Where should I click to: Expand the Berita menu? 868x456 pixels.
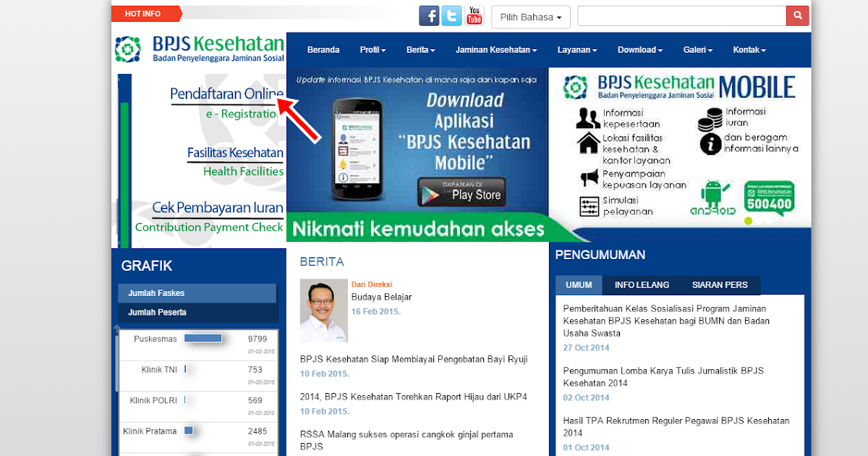tap(420, 50)
